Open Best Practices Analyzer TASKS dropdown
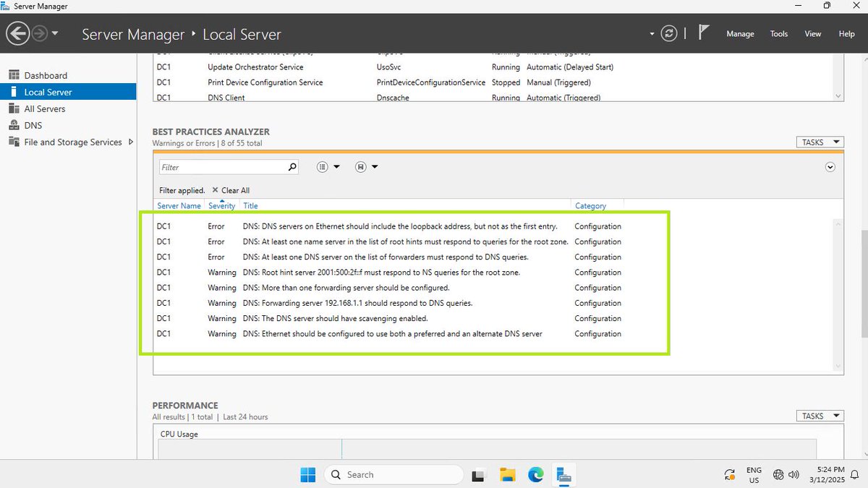Viewport: 868px width, 488px height. coord(820,142)
